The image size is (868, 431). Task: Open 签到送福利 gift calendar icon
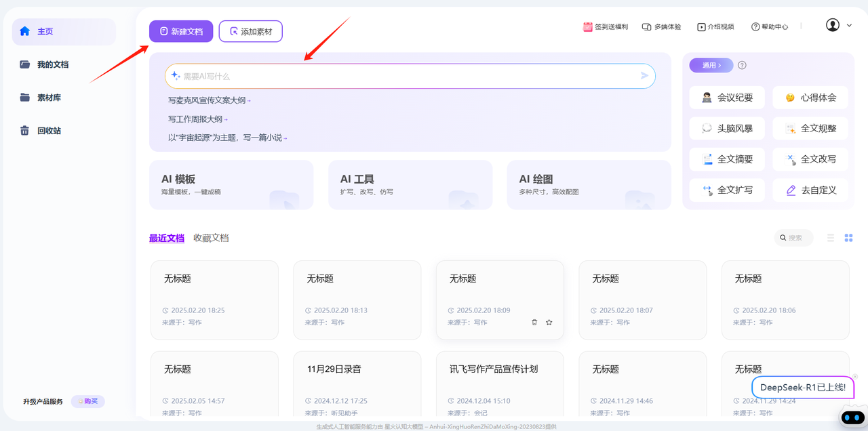coord(588,27)
